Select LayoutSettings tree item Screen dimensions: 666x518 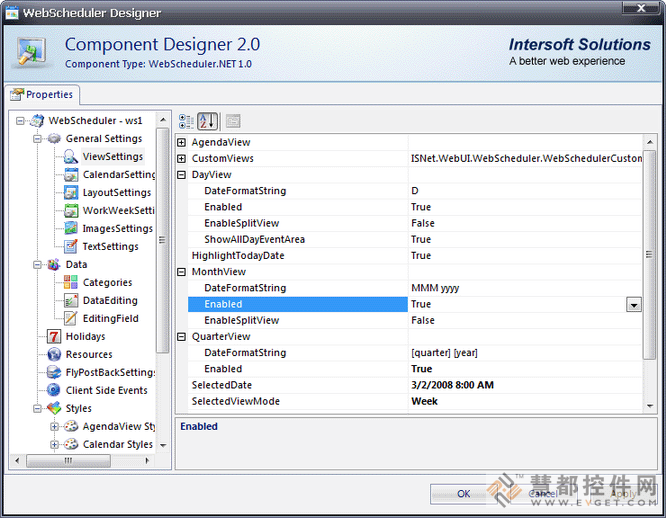(x=117, y=193)
